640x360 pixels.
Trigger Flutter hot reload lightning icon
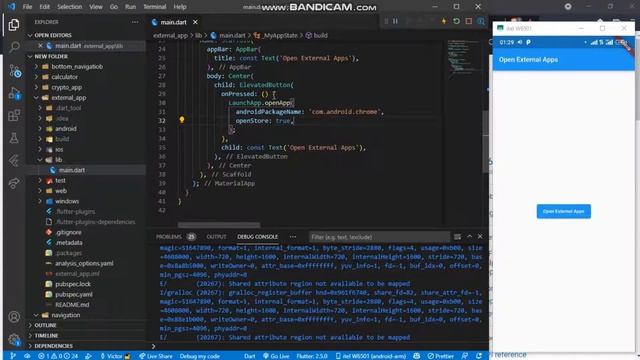click(x=444, y=21)
